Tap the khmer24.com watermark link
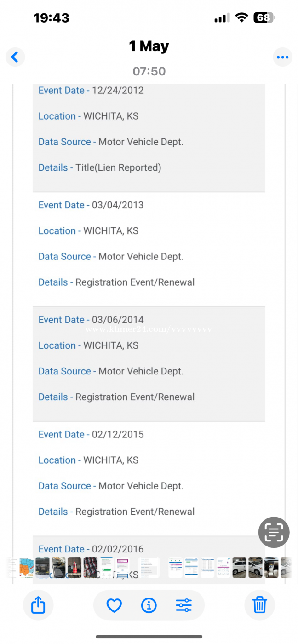This screenshot has height=644, width=298. pos(149,329)
